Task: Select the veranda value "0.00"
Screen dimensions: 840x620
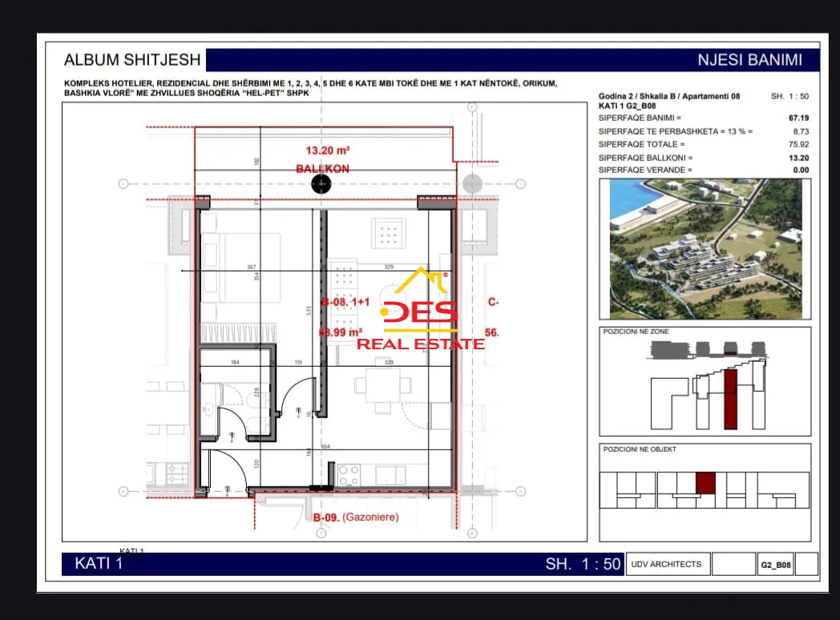Action: [801, 171]
